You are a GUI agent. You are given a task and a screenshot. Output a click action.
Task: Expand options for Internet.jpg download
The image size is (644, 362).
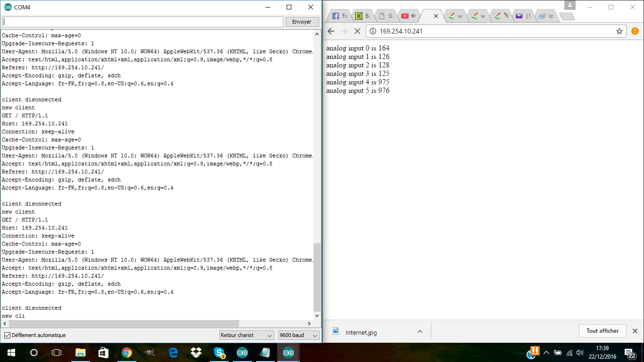tap(420, 332)
